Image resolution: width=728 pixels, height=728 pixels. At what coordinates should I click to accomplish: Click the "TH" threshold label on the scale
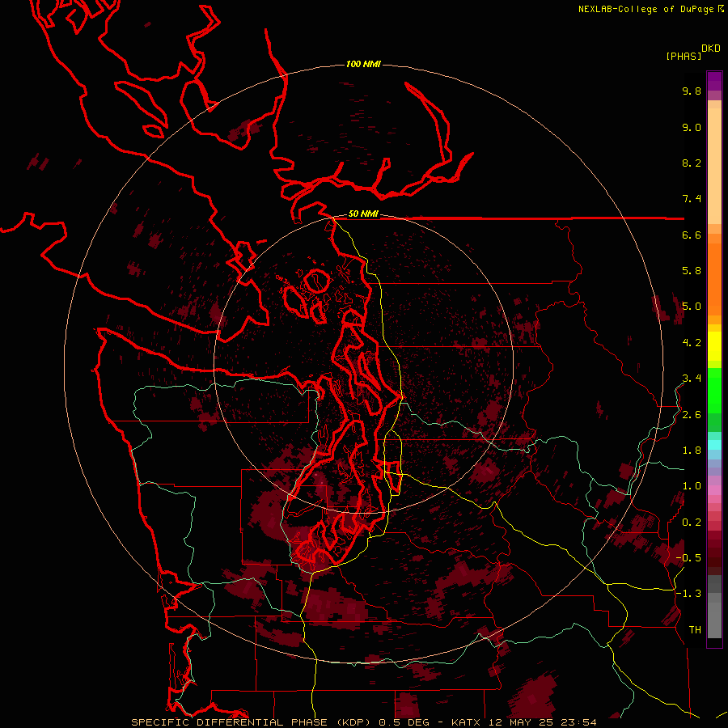695,629
